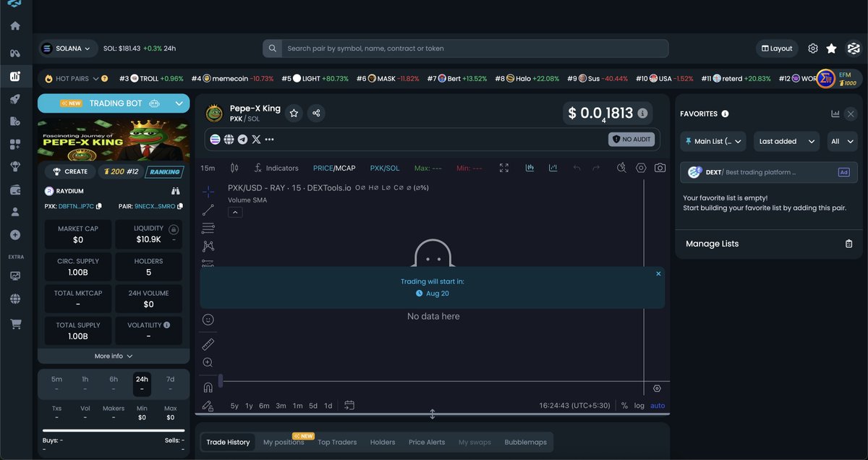The width and height of the screenshot is (868, 460).
Task: Expand More info section
Action: pyautogui.click(x=114, y=356)
